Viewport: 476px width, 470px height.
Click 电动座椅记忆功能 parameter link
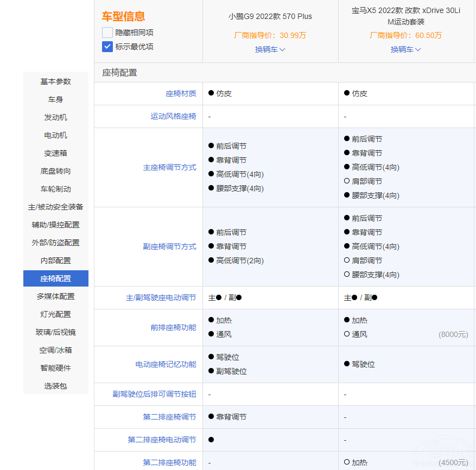coord(166,364)
